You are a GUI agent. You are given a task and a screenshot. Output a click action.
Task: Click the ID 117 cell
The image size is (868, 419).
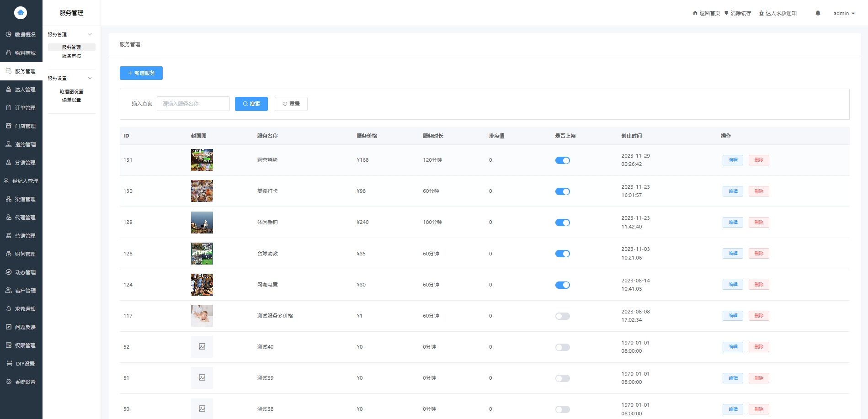pyautogui.click(x=128, y=316)
